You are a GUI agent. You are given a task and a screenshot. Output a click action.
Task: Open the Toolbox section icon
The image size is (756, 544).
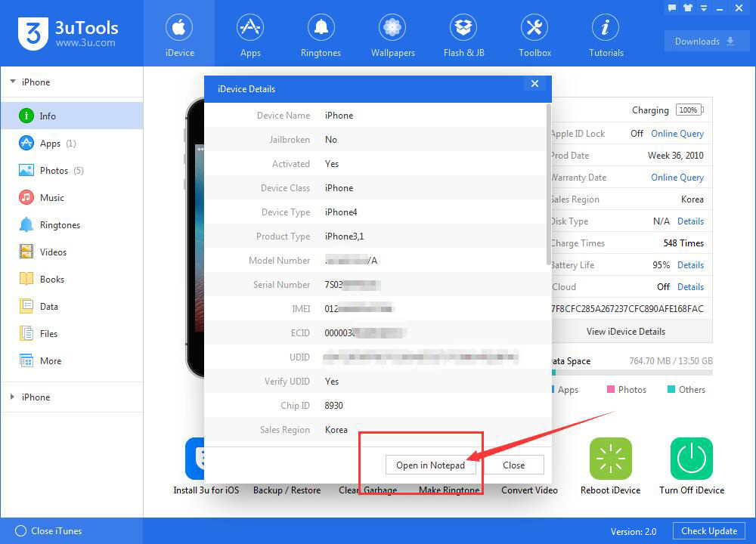(534, 28)
